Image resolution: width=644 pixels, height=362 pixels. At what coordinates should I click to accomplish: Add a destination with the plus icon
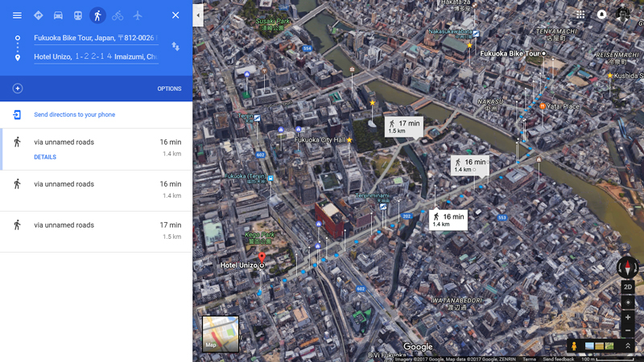click(17, 88)
